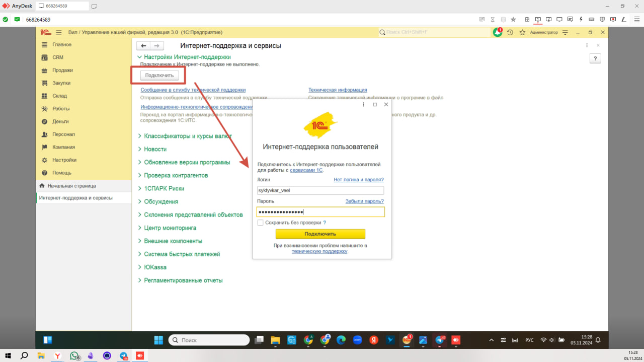Switch to remote display 2 in AnyDesk
Image resolution: width=644 pixels, height=362 pixels.
point(548,19)
